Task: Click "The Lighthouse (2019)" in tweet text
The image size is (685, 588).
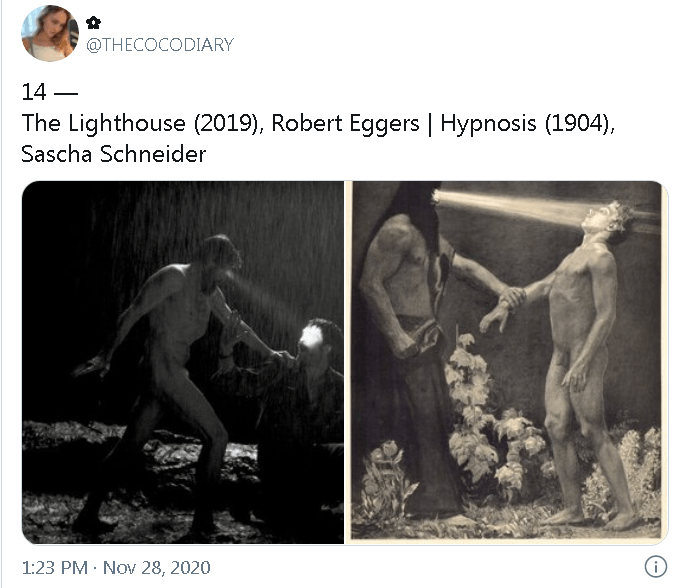Action: [142, 123]
